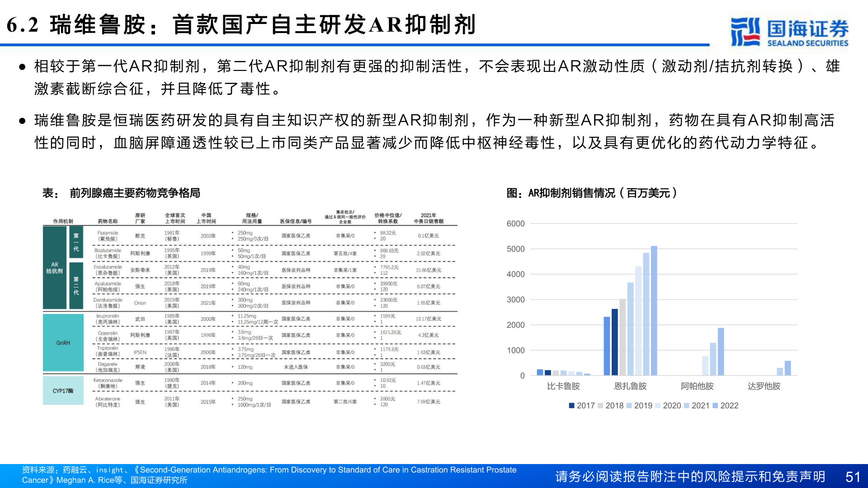Click the 第二批/6家 procurement cell
The height and width of the screenshot is (488, 868).
pyautogui.click(x=345, y=402)
